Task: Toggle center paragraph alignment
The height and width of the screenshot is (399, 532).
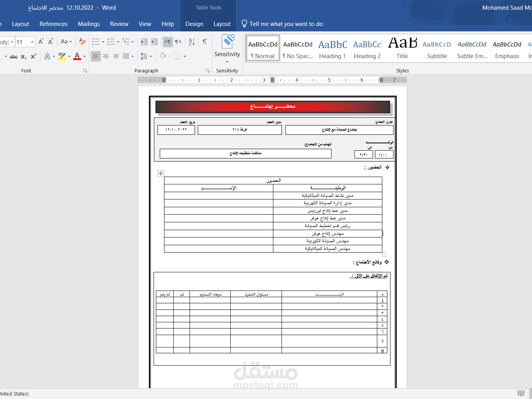Action: tap(105, 57)
